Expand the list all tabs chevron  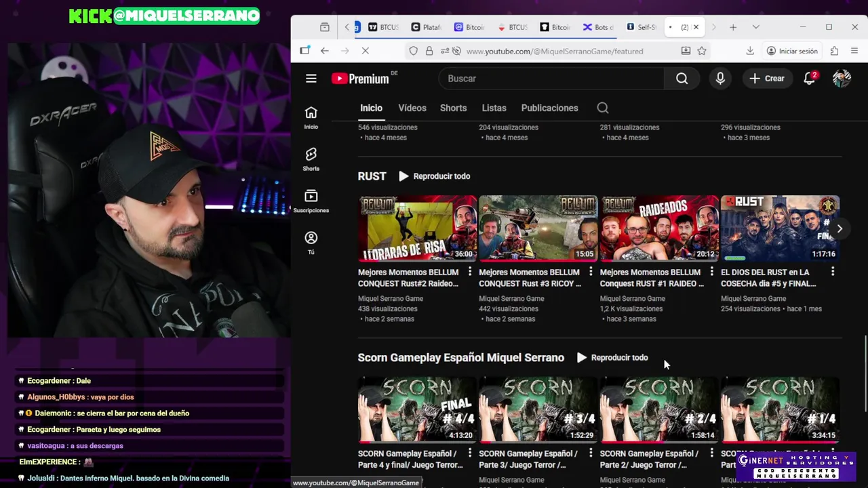pos(756,27)
